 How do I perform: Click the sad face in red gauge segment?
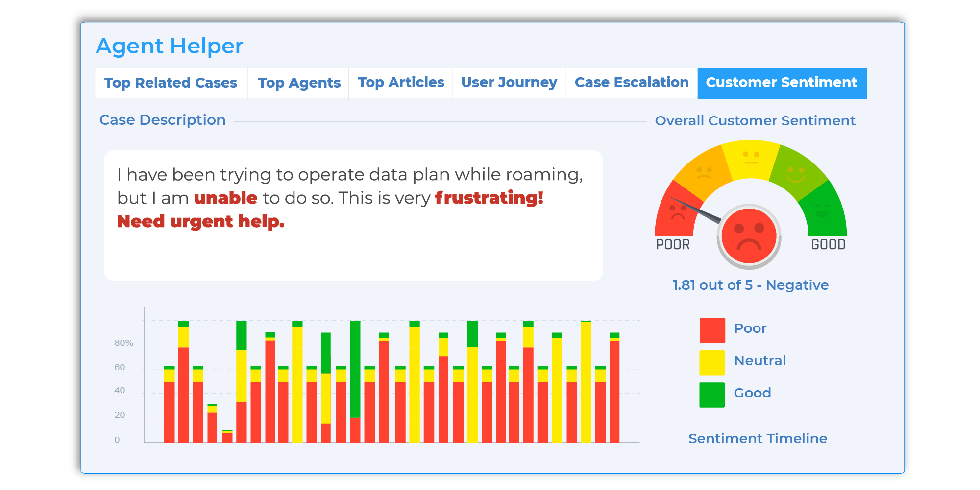(678, 212)
